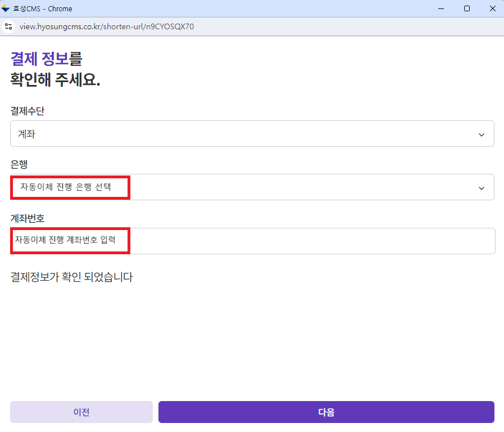Open the 결제수단 payment method dropdown
The image size is (504, 432).
pos(252,134)
